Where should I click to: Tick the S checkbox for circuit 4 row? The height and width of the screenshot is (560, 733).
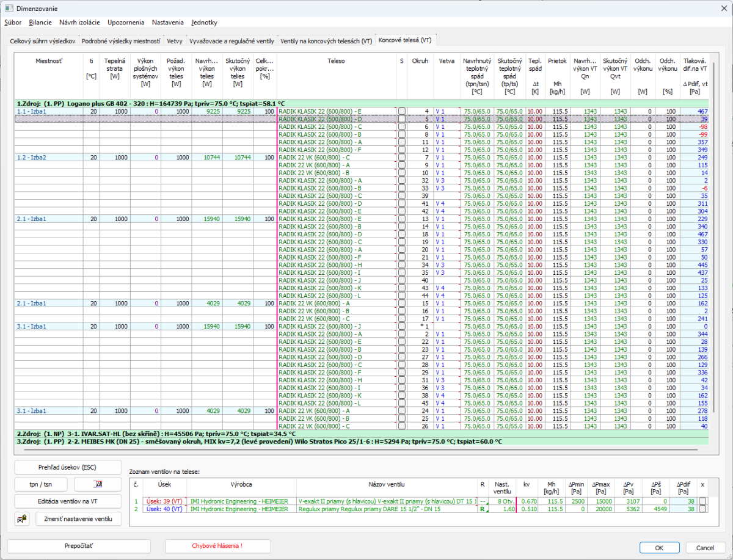[401, 111]
